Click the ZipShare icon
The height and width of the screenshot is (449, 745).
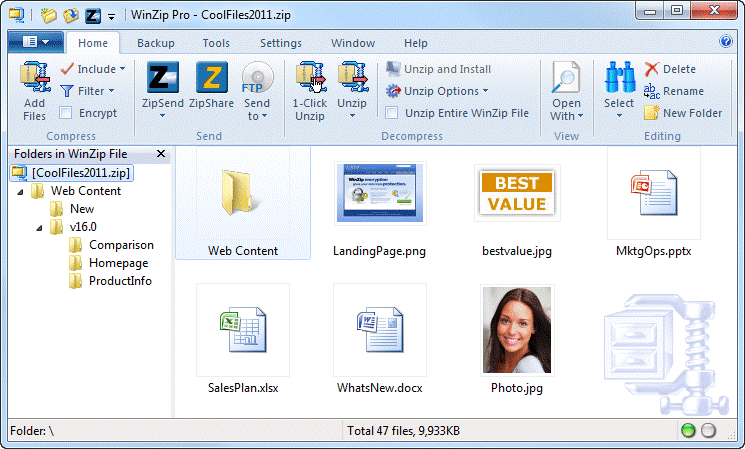[x=211, y=79]
